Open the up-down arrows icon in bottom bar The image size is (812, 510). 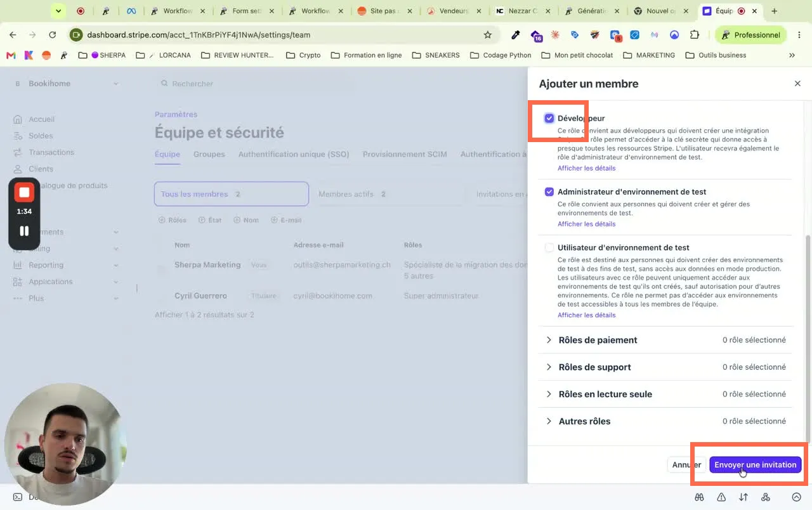[x=743, y=497]
